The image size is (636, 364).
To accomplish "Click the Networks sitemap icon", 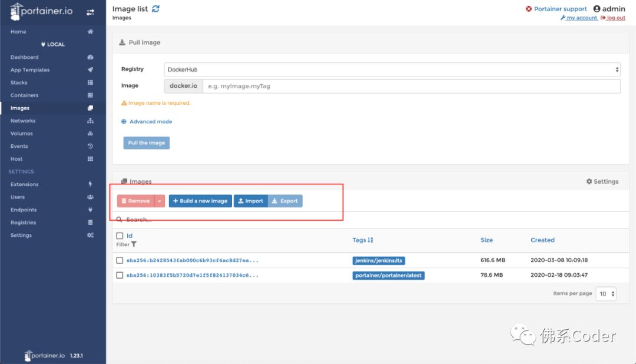I will pyautogui.click(x=90, y=121).
